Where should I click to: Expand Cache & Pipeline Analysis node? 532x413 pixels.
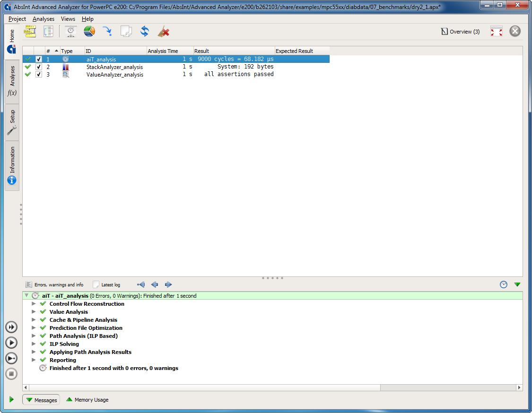(x=34, y=320)
